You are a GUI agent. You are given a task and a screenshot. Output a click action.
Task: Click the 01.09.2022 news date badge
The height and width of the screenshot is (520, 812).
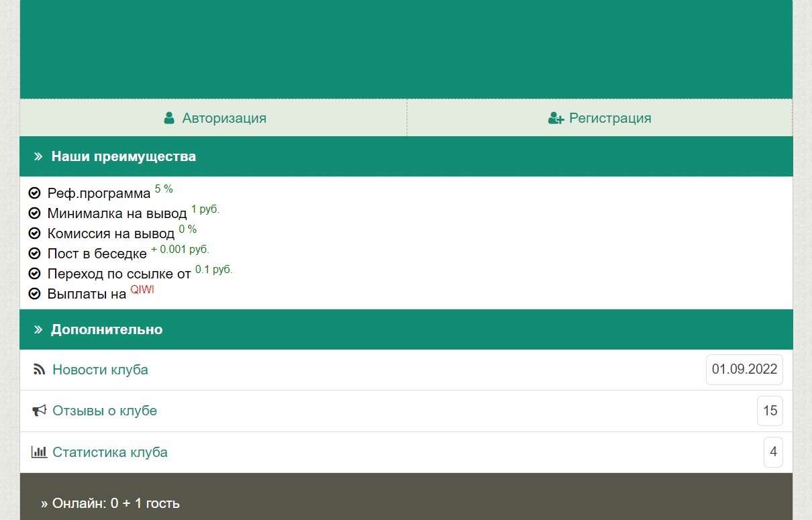(x=744, y=369)
